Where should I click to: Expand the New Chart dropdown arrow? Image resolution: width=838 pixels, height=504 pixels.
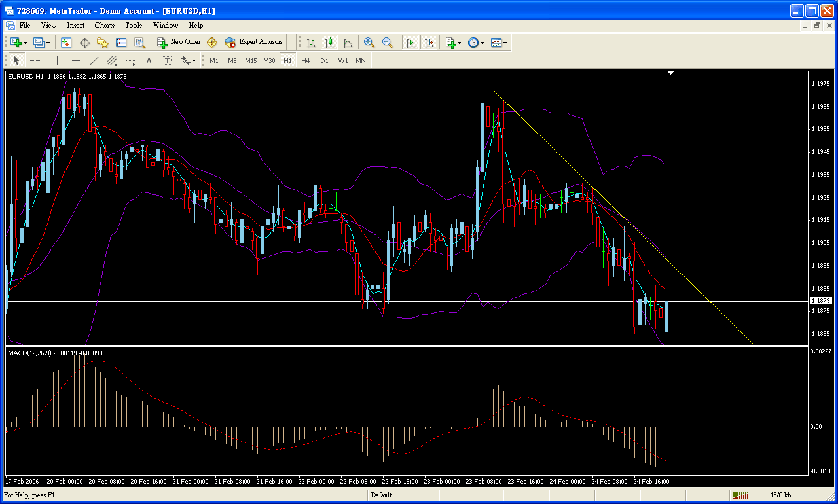tap(26, 42)
